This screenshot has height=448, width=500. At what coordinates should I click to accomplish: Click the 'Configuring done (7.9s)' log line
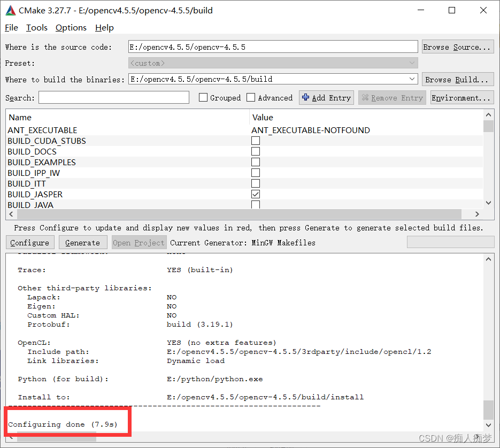click(63, 424)
